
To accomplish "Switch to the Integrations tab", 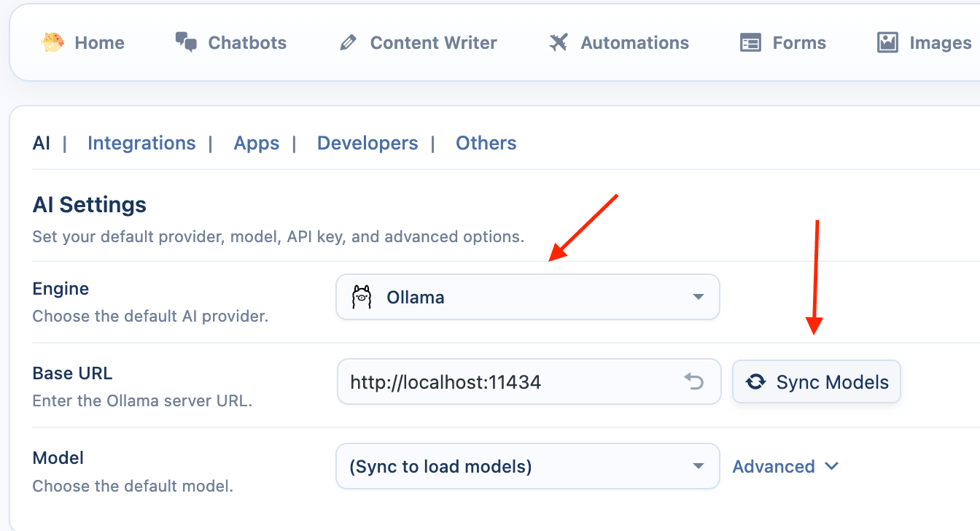I will 141,143.
